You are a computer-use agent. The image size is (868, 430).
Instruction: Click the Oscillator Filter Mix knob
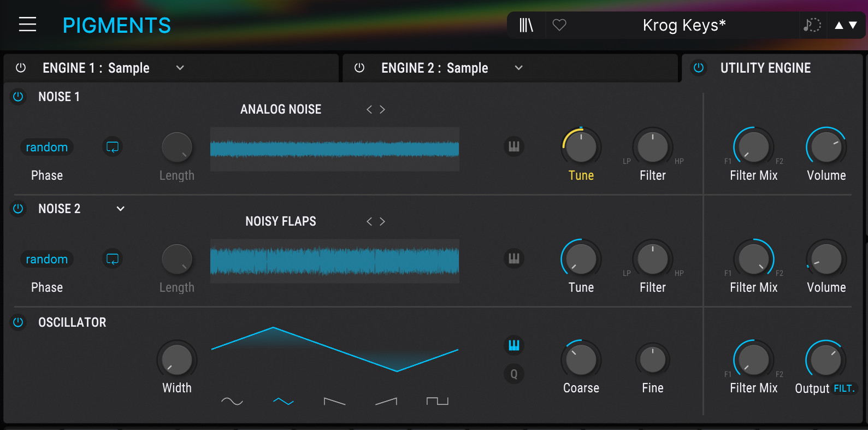point(754,360)
